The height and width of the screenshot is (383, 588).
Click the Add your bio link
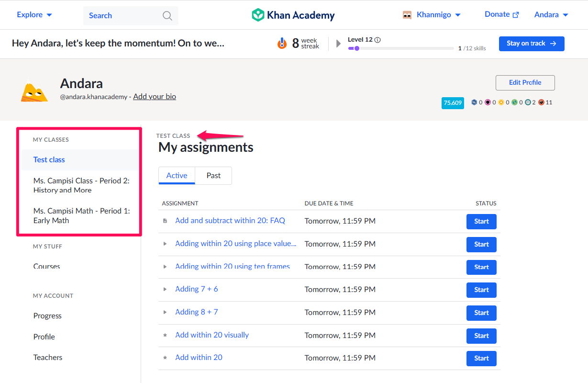coord(155,97)
